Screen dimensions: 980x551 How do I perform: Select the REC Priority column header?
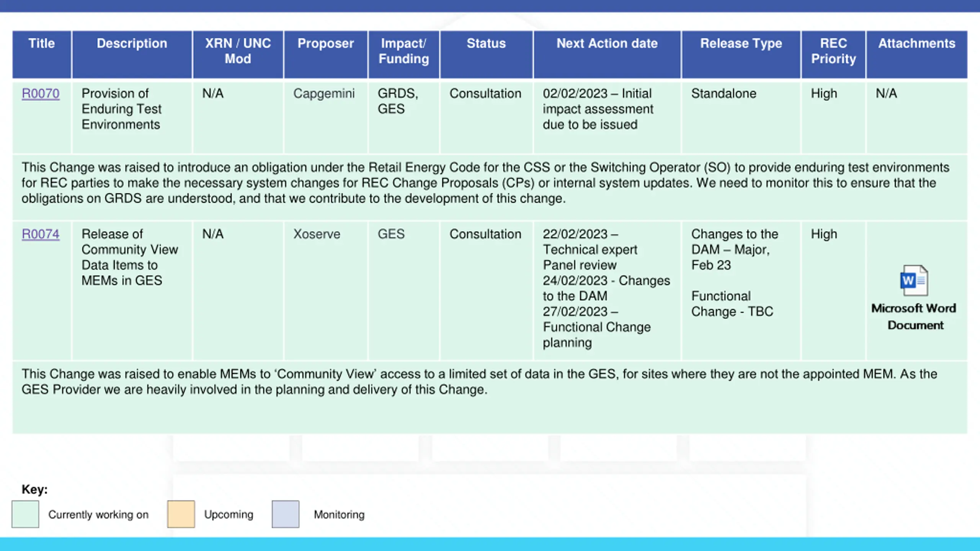tap(833, 54)
